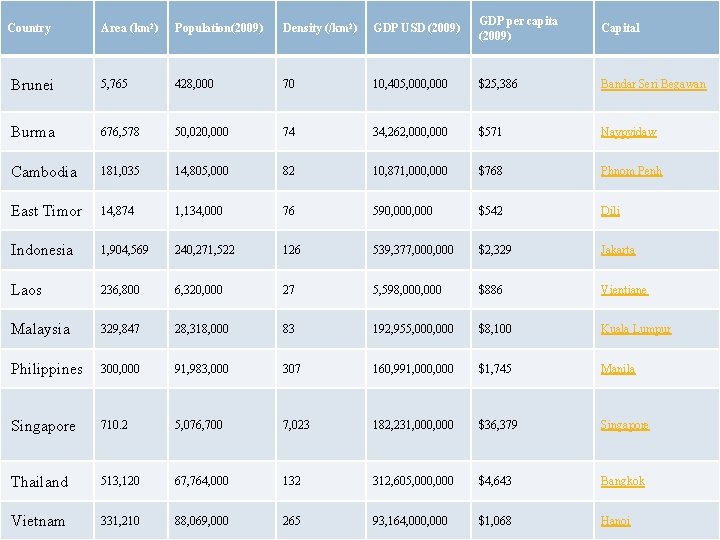The image size is (720, 540).
Task: Select Singapore's density value 7,023
Action: click(x=296, y=425)
